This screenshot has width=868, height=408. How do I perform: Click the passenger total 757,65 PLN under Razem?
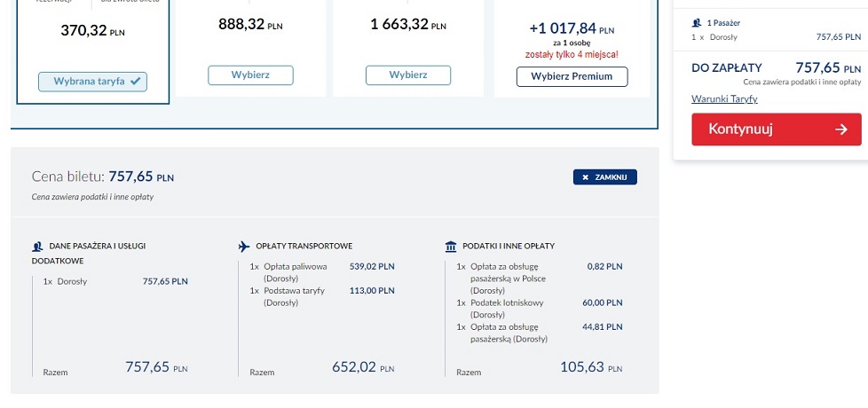pyautogui.click(x=156, y=367)
